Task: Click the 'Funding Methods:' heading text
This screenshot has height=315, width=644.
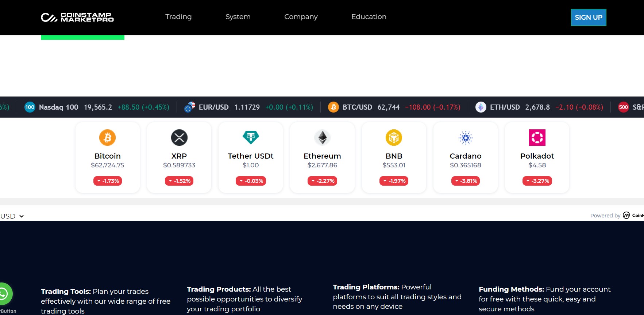Action: tap(512, 289)
